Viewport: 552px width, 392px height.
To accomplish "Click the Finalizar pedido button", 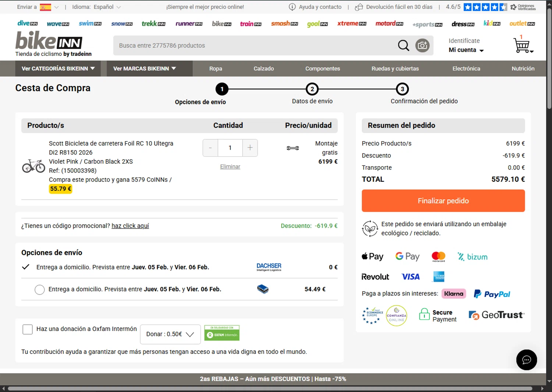I will 443,201.
